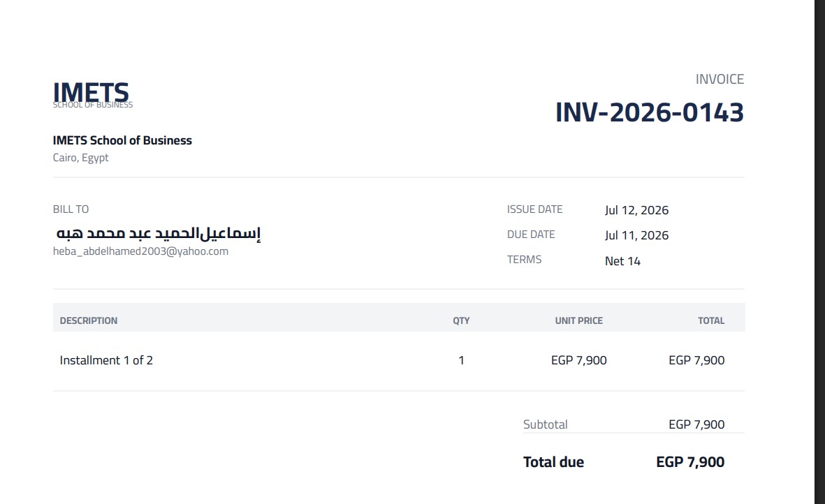Click the Cairo, Egypt address line
825x504 pixels.
[x=80, y=158]
